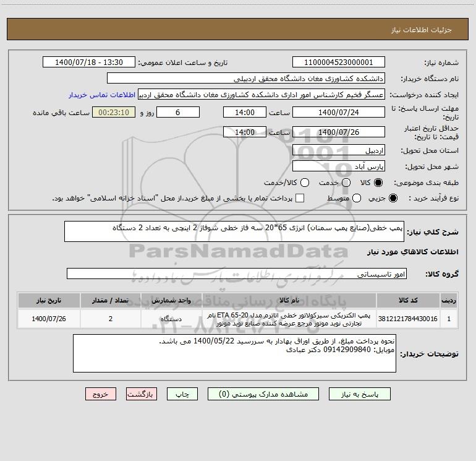
Task: Click the تعداد / مقدار column header
Action: [111, 300]
